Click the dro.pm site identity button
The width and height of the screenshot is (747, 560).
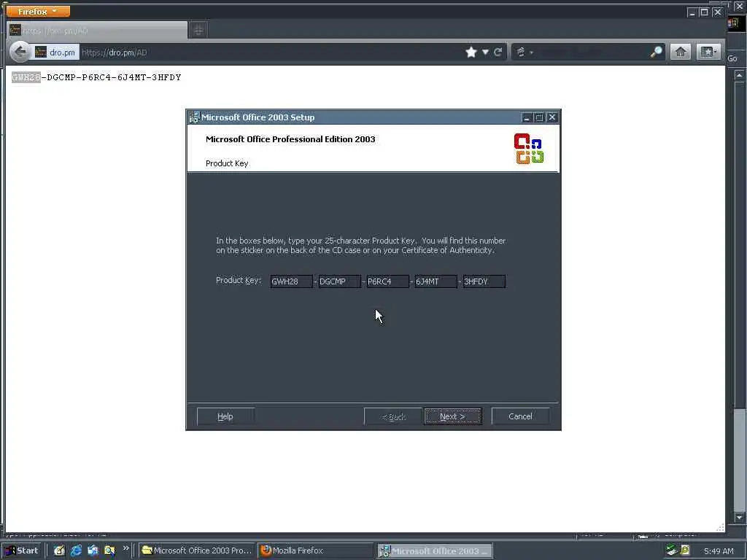(x=55, y=52)
